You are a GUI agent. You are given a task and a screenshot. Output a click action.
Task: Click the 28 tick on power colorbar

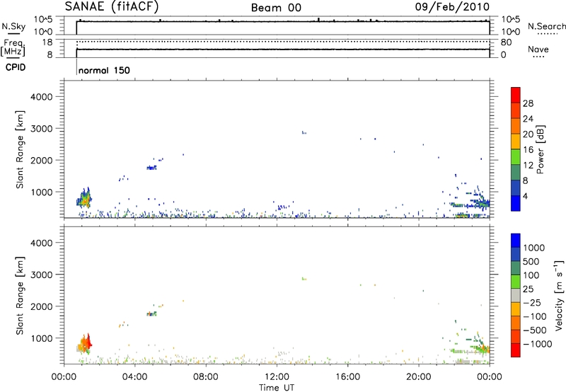pos(528,103)
